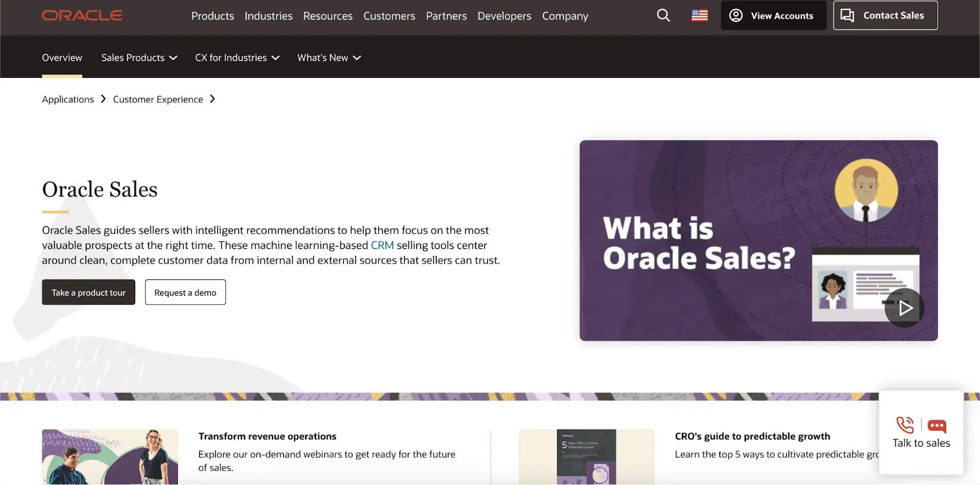This screenshot has height=485, width=980.
Task: Play the What is Oracle Sales video
Action: [904, 308]
